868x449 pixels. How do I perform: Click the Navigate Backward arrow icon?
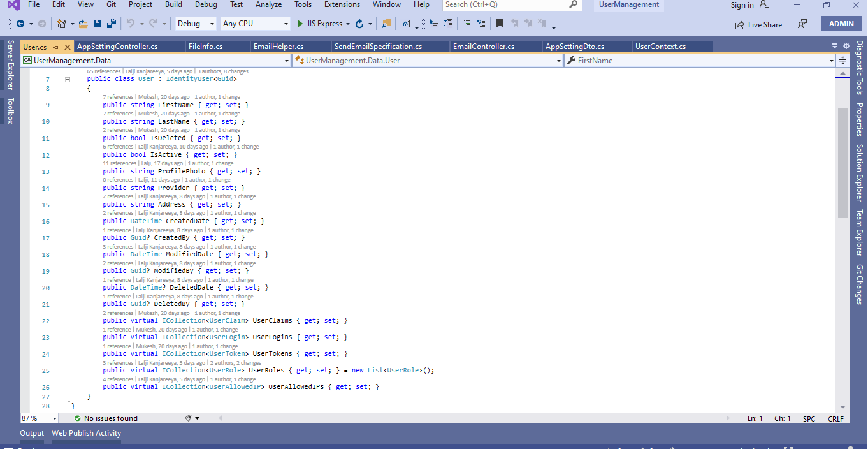tap(20, 24)
